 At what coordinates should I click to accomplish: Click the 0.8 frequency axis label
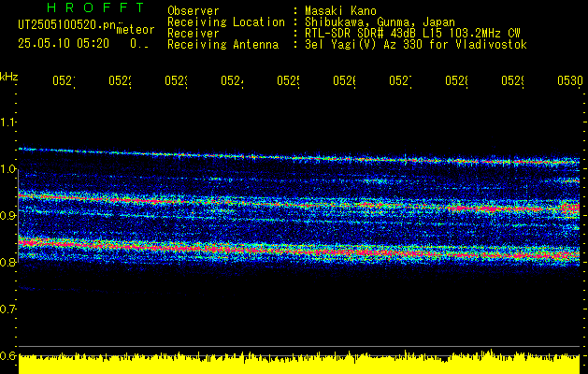pyautogui.click(x=7, y=262)
